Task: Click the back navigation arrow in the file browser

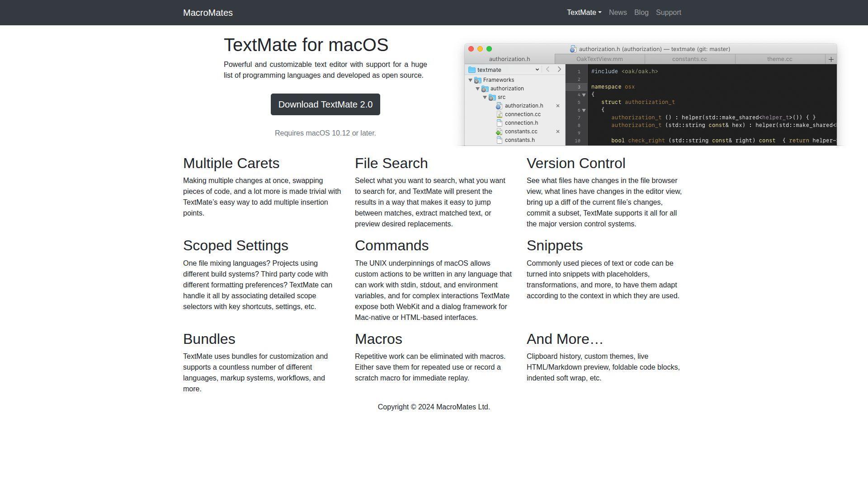Action: tap(548, 69)
